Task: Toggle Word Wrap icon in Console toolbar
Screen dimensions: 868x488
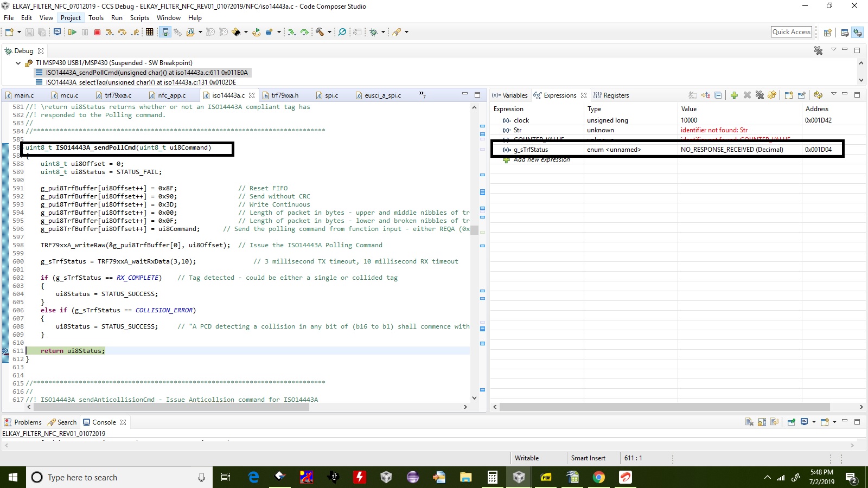Action: pos(775,422)
